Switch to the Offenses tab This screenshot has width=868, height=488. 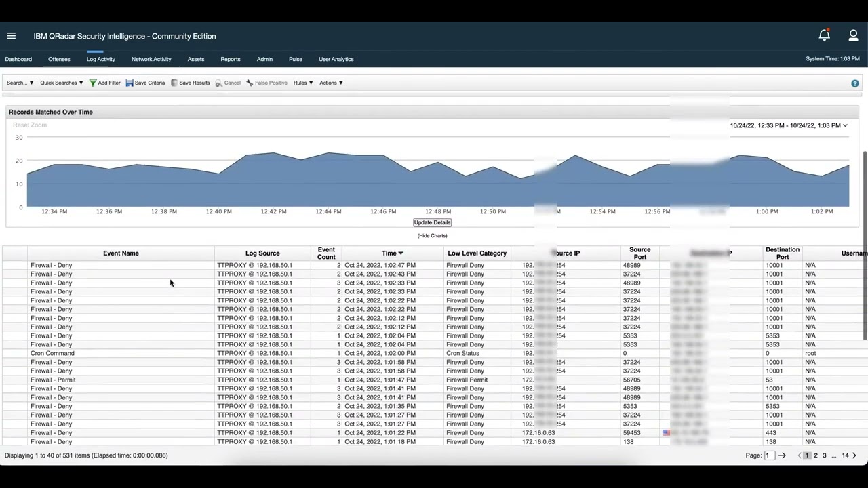click(x=59, y=59)
